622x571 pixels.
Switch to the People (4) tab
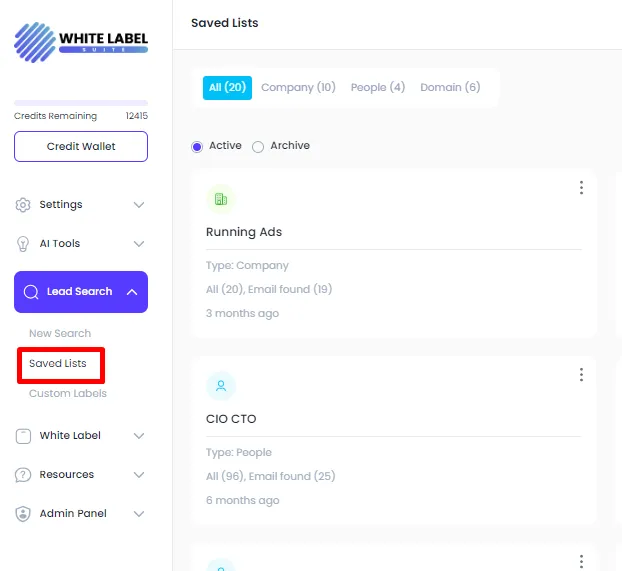[378, 87]
